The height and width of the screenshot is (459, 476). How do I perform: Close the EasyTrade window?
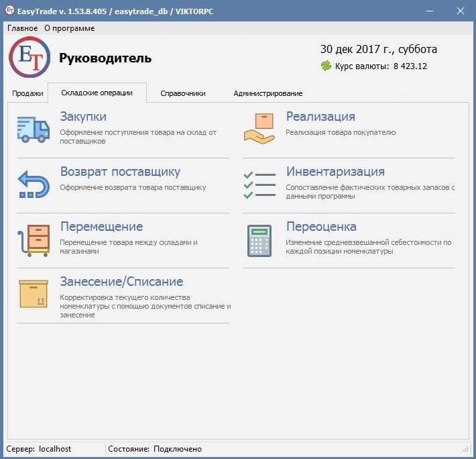point(461,11)
